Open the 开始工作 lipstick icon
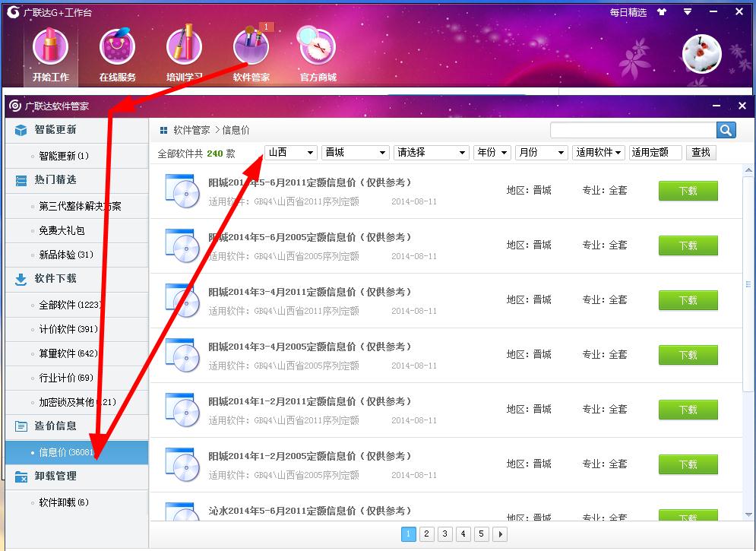Image resolution: width=756 pixels, height=551 pixels. click(51, 47)
